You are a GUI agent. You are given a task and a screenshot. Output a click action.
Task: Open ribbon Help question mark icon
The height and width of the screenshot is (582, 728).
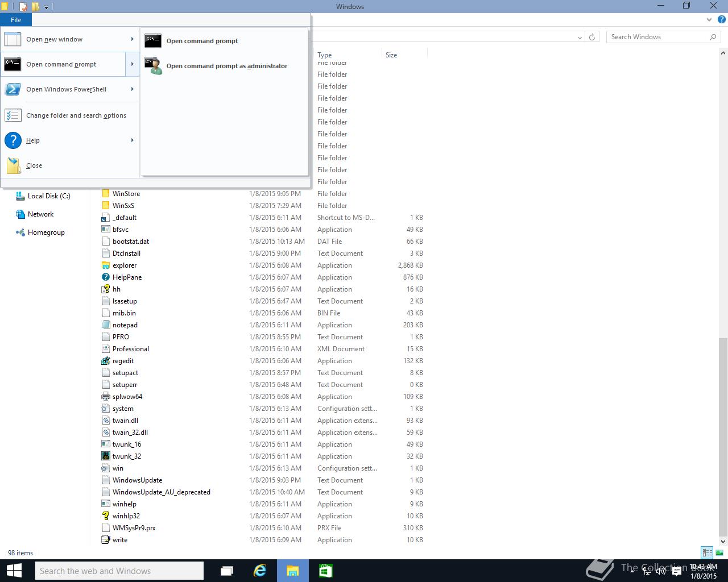(721, 19)
